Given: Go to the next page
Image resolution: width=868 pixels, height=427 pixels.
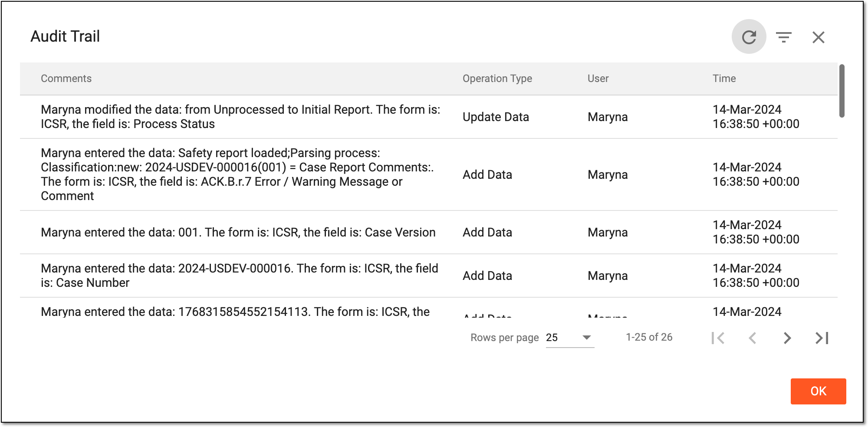Looking at the screenshot, I should 787,338.
